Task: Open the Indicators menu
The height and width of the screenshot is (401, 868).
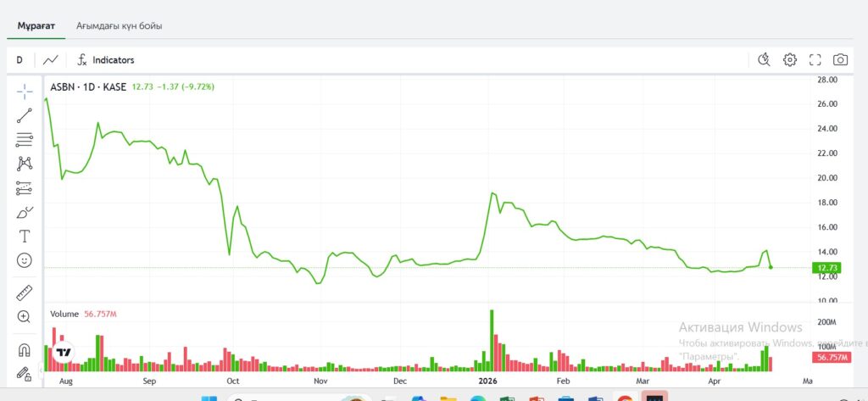Action: pos(105,60)
